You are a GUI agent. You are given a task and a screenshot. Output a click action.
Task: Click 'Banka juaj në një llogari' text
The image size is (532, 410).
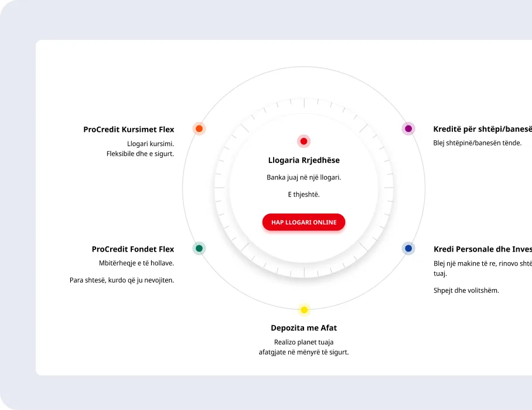pos(303,177)
